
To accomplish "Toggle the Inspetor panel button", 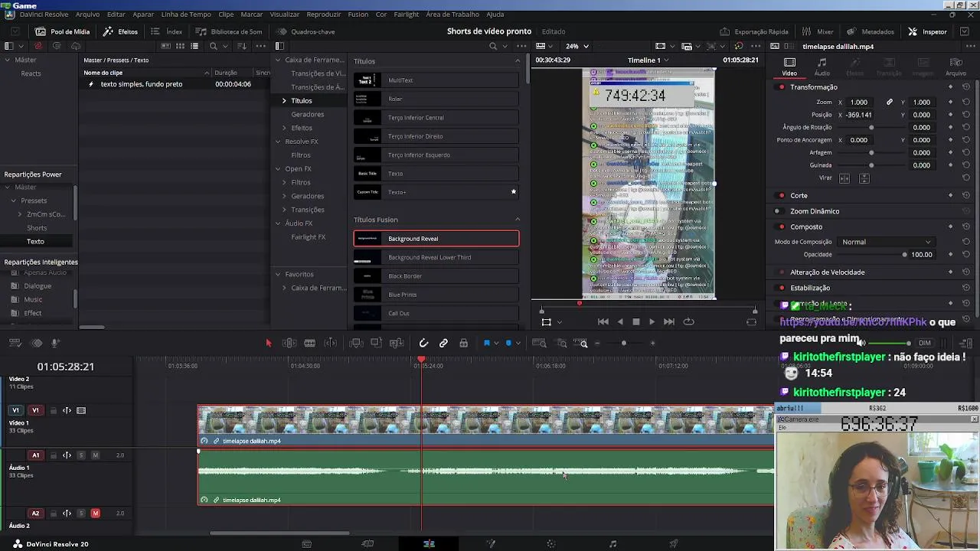I will pos(928,31).
